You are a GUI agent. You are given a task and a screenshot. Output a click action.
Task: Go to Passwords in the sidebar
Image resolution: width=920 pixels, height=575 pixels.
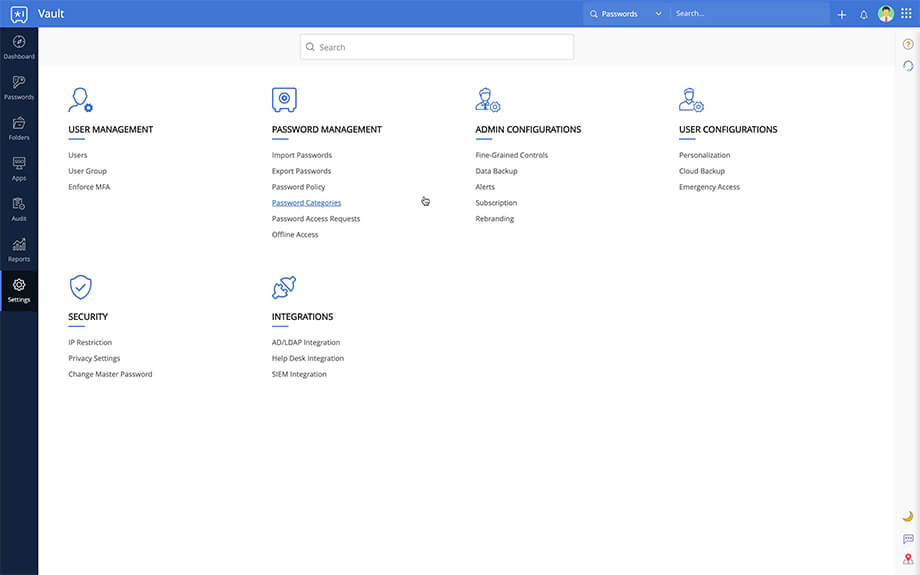tap(18, 87)
